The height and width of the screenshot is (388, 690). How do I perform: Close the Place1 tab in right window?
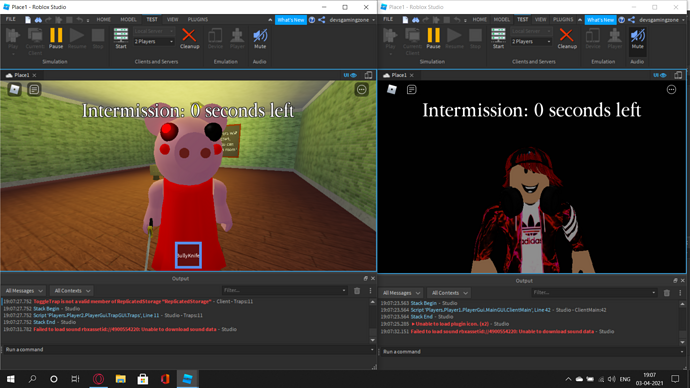(411, 75)
